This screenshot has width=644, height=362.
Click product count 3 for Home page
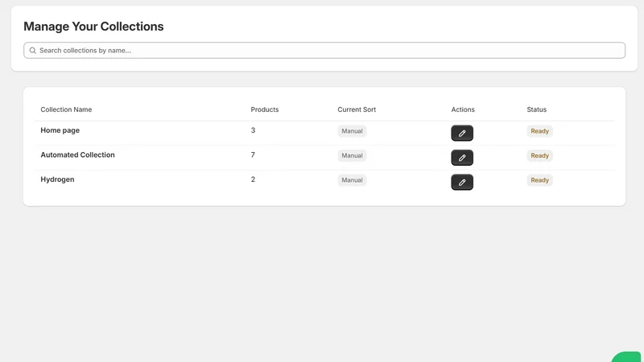click(253, 130)
